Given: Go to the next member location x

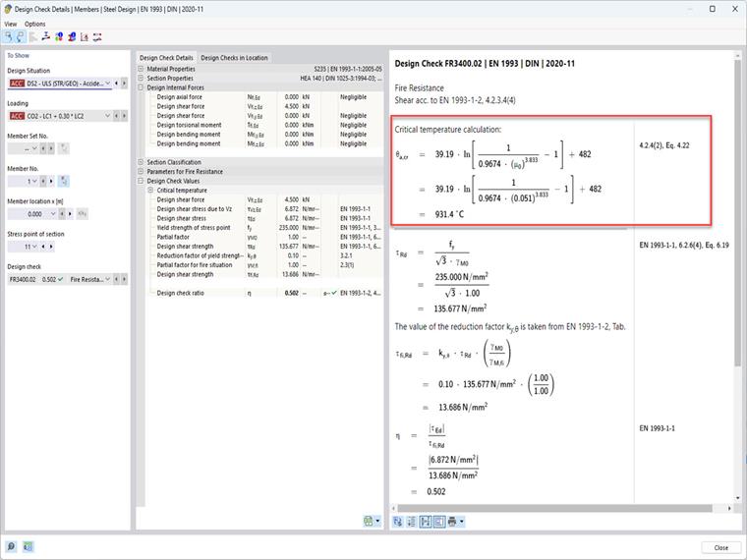Looking at the screenshot, I should pos(70,214).
